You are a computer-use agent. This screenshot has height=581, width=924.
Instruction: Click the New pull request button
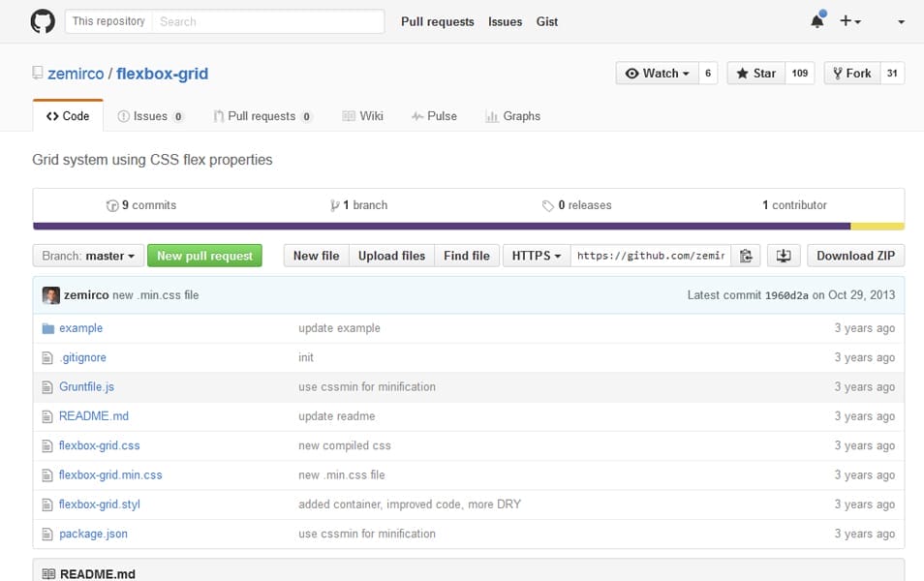coord(204,256)
